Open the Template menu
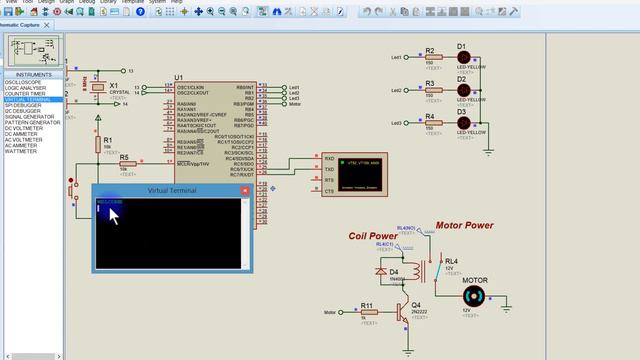The image size is (640, 360). pyautogui.click(x=132, y=2)
